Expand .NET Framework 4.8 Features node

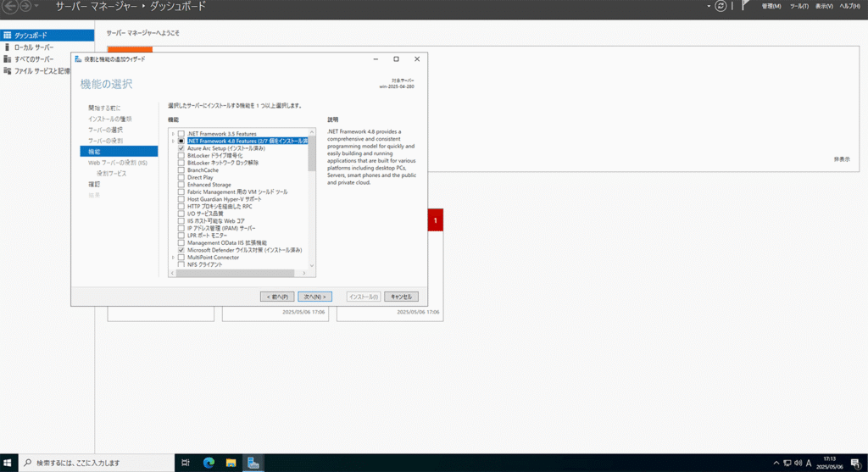173,142
